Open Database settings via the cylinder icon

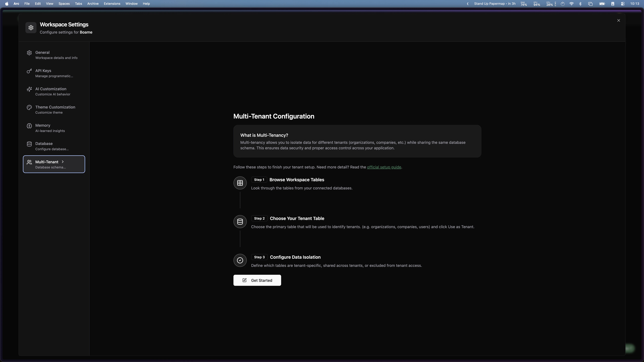pyautogui.click(x=29, y=144)
